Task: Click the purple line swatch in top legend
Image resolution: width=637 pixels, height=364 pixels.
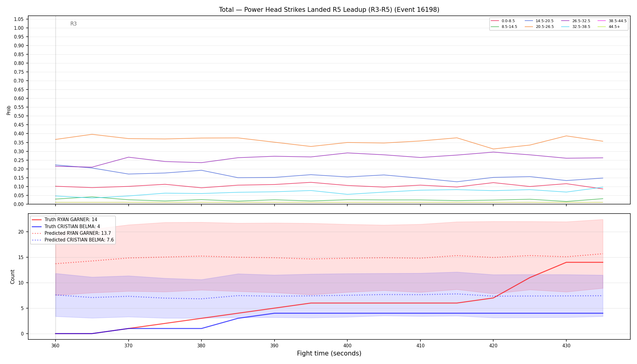Action: coord(566,21)
